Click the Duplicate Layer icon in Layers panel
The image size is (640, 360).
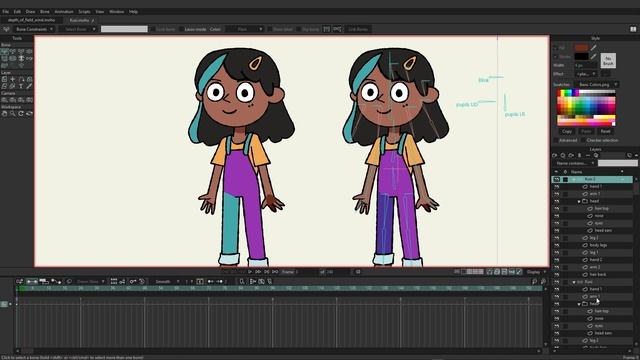563,156
